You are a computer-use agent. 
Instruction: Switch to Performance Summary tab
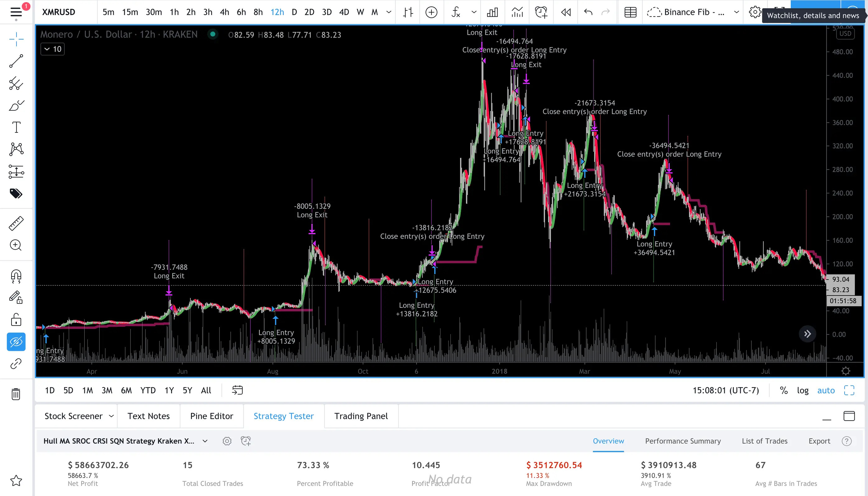coord(683,441)
